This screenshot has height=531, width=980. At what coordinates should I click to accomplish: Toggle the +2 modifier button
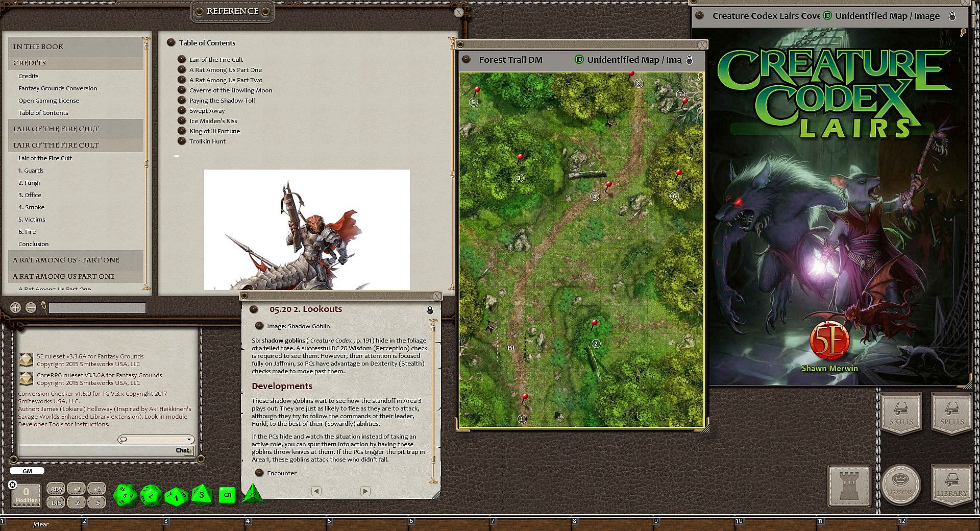[77, 489]
